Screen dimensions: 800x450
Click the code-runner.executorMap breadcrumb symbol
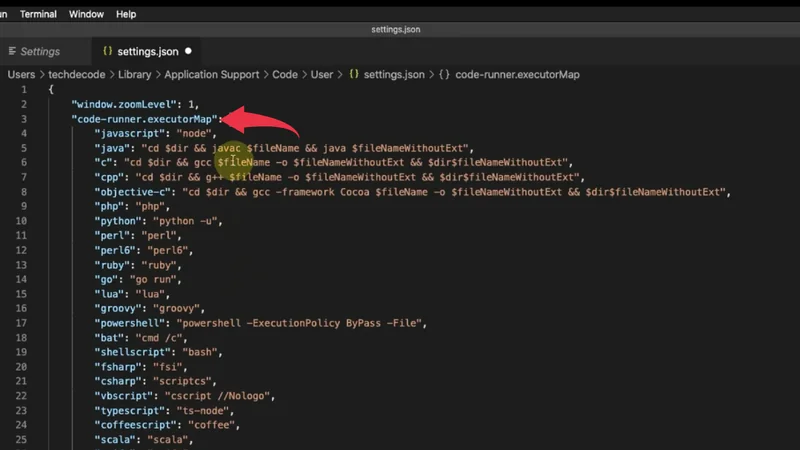tap(517, 75)
